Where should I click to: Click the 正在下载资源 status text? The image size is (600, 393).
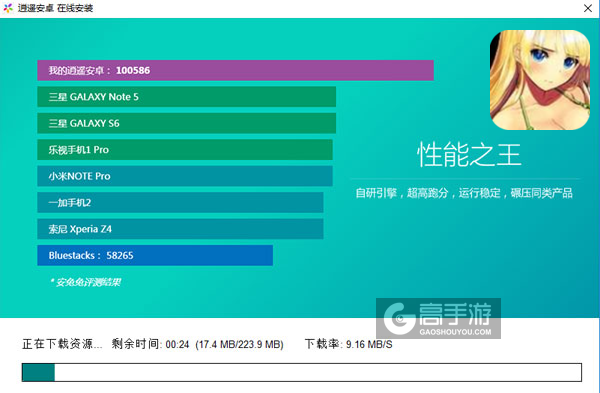coord(62,344)
